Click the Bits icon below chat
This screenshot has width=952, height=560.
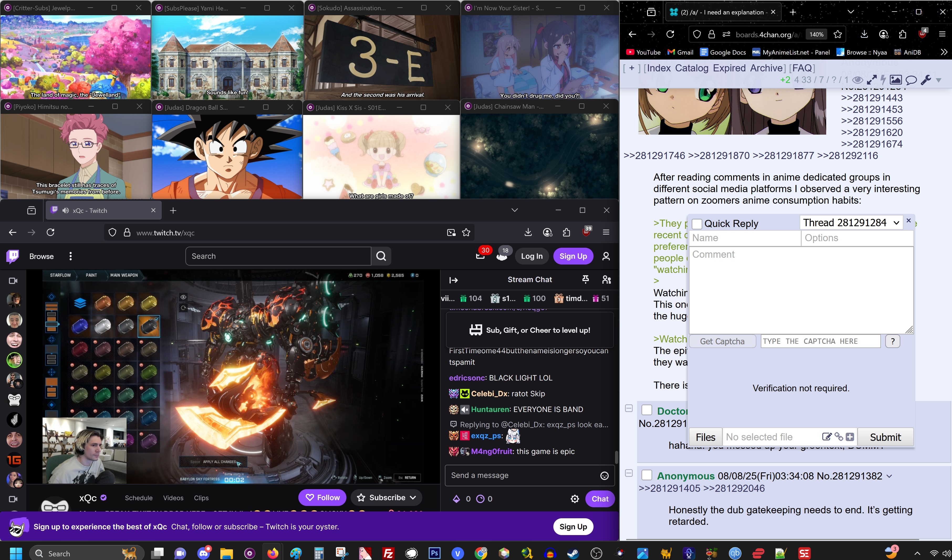point(456,499)
